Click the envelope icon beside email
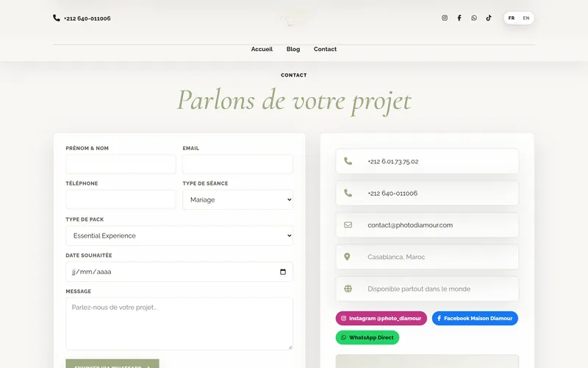The image size is (588, 368). click(348, 225)
